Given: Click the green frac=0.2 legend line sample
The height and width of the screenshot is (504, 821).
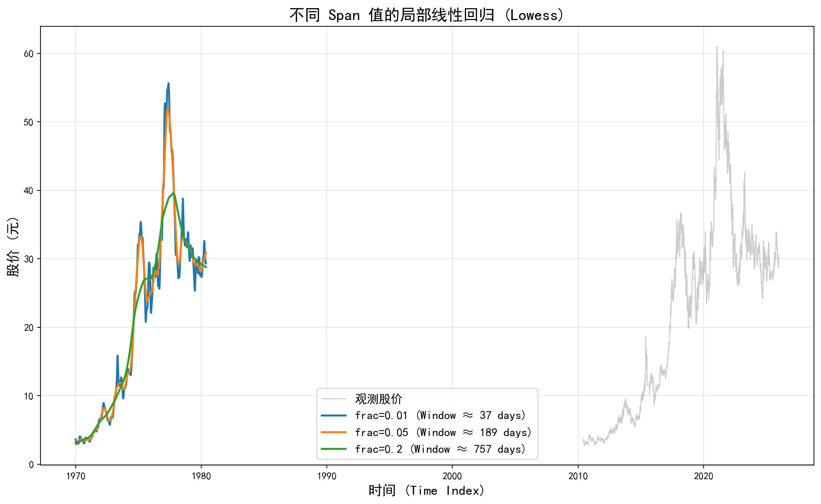Looking at the screenshot, I should (x=333, y=449).
